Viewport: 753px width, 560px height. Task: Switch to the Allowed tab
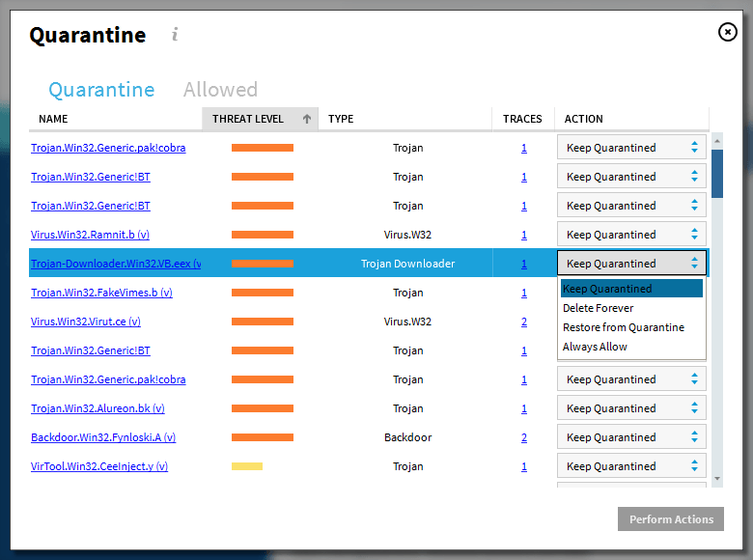tap(220, 90)
